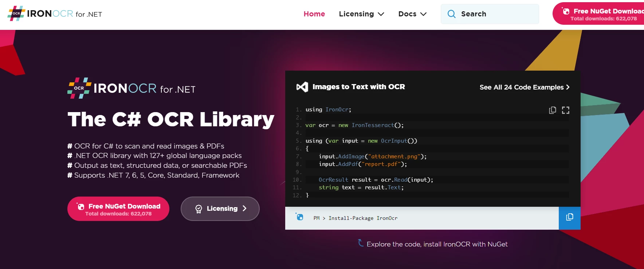Open the Licensing button in the hero section
This screenshot has height=269, width=644.
[x=220, y=209]
